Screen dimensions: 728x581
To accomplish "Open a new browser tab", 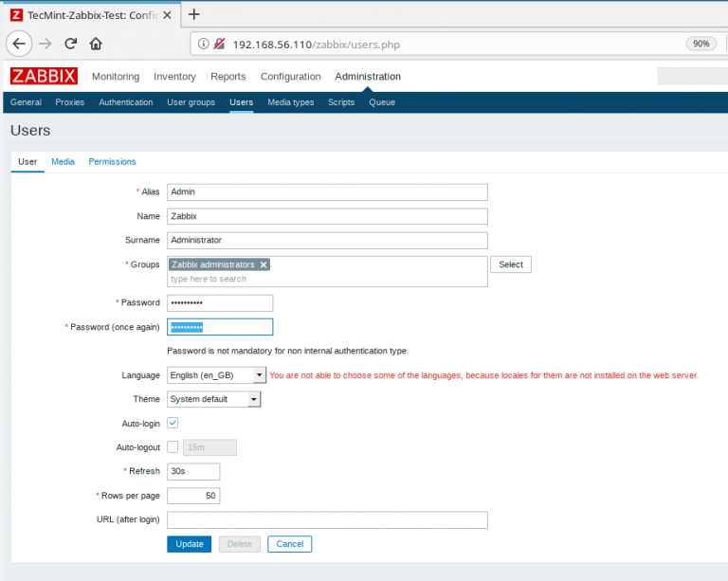I will pyautogui.click(x=194, y=14).
